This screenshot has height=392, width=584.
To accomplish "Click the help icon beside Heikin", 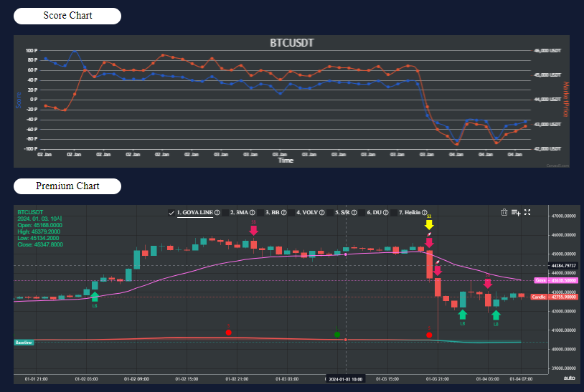I will point(426,212).
